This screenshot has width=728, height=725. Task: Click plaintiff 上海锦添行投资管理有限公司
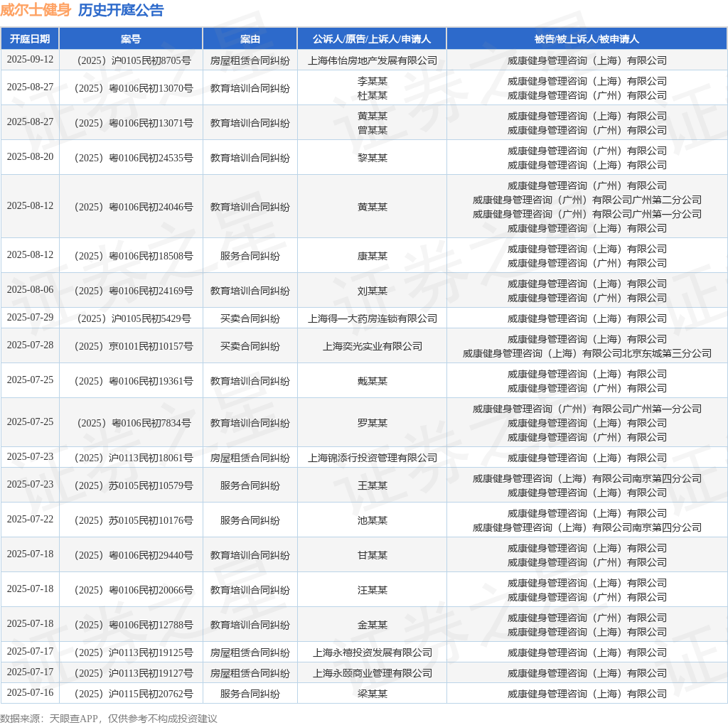click(372, 458)
